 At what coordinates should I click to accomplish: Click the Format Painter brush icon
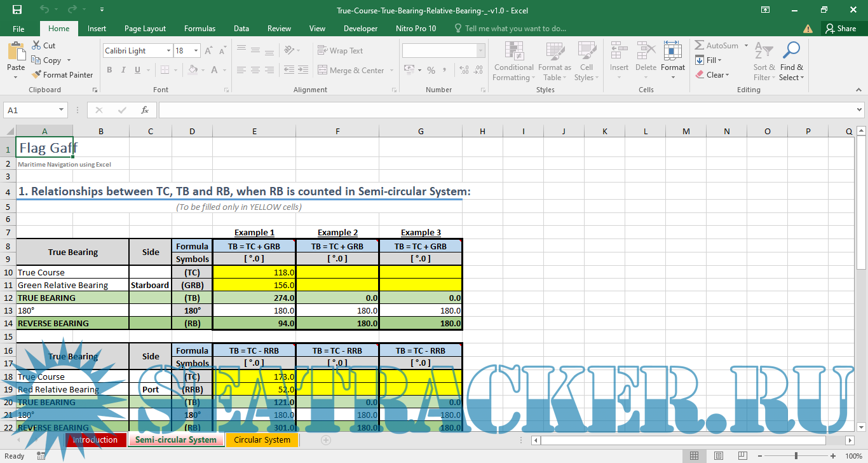click(x=37, y=74)
